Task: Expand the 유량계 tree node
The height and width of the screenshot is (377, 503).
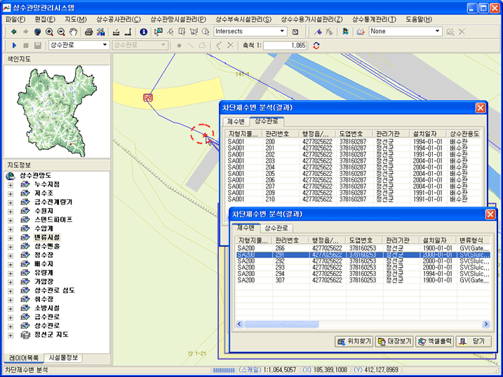Action: point(10,273)
